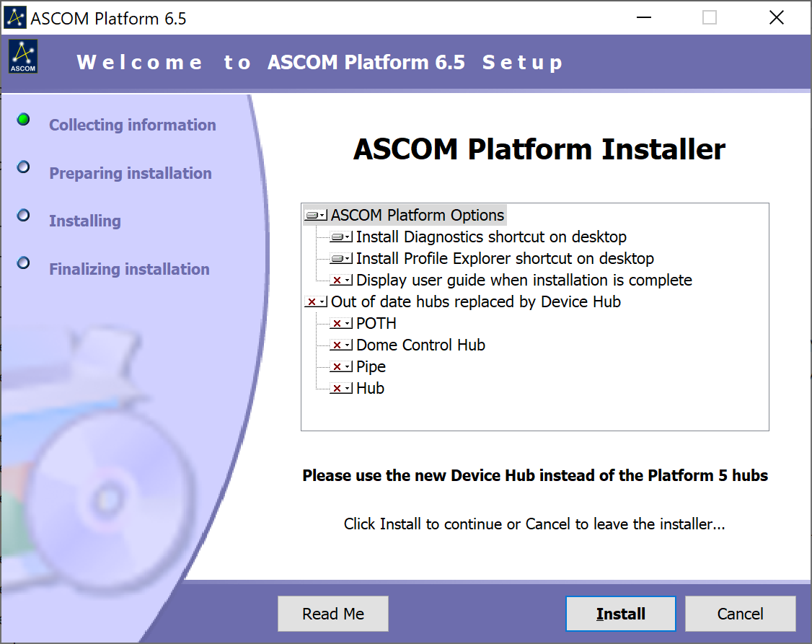Select the Pipe tree item label
This screenshot has height=644, width=812.
[371, 366]
